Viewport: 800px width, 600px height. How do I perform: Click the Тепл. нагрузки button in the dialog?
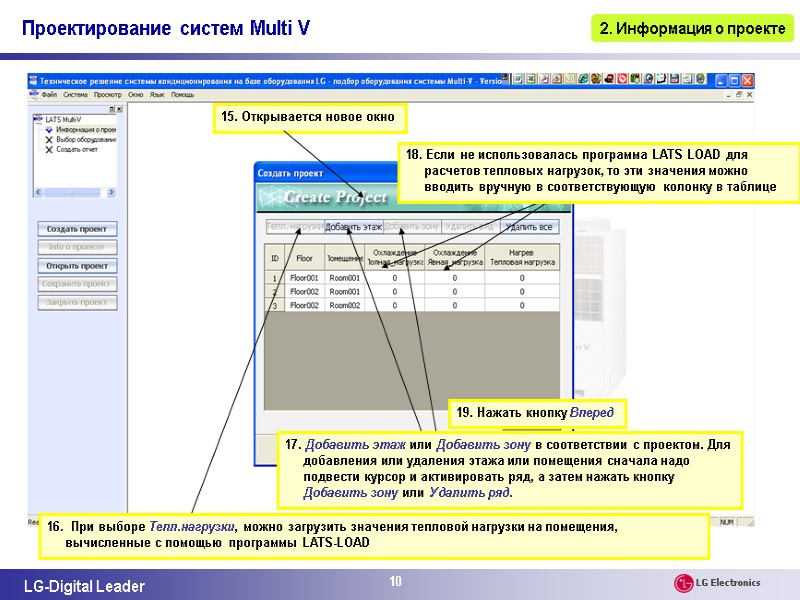[x=295, y=227]
